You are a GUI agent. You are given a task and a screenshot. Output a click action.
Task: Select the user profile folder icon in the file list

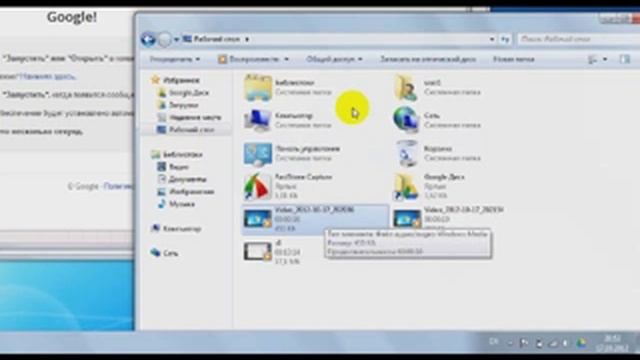click(x=407, y=87)
